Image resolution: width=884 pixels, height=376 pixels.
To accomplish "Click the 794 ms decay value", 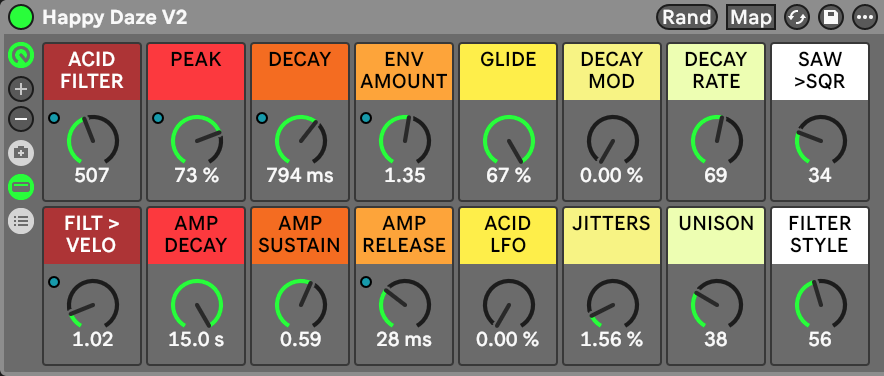I will pos(300,176).
